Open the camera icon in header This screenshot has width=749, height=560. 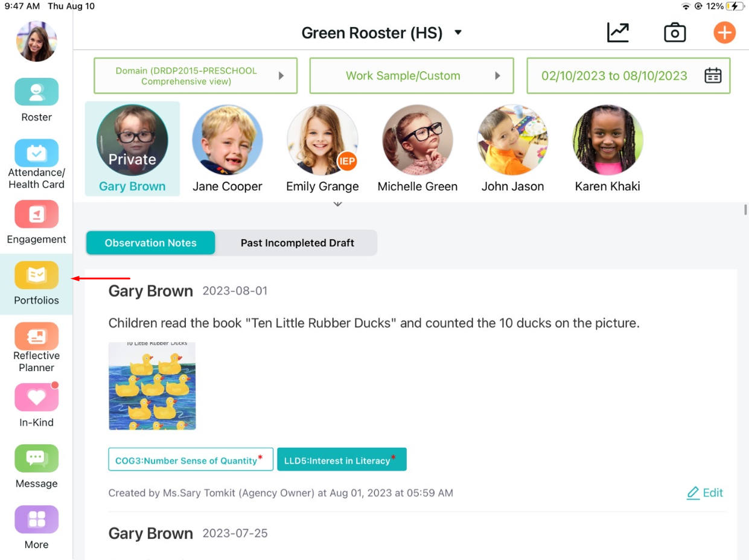(x=675, y=33)
